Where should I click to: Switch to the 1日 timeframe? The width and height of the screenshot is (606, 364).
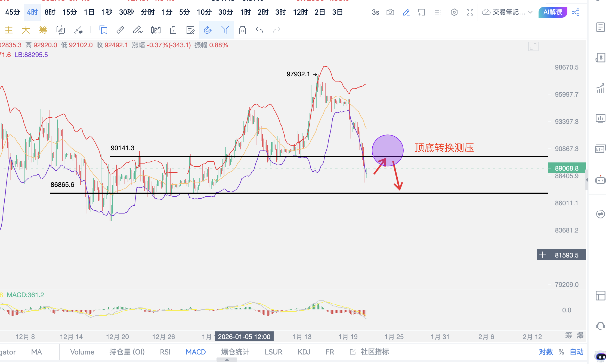tap(89, 12)
